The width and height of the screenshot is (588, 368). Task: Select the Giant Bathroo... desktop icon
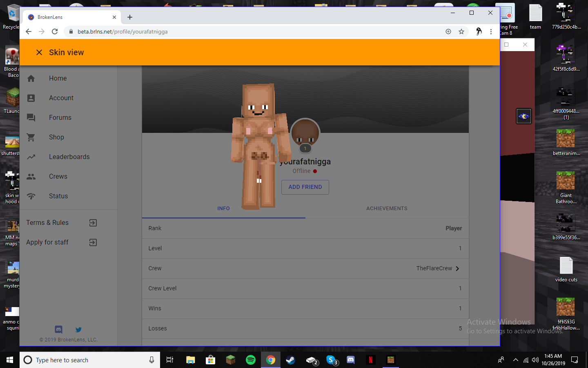coord(566,187)
